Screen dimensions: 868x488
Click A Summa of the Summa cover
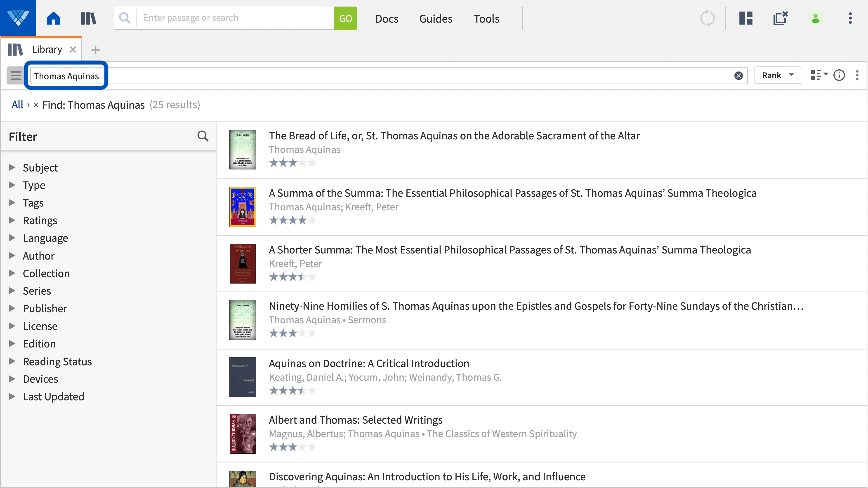243,207
